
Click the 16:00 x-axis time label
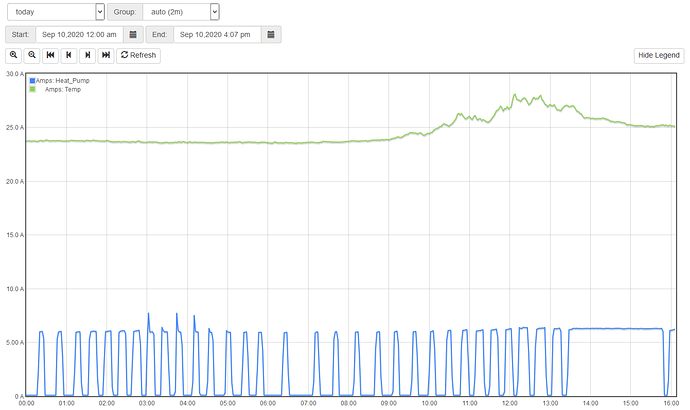tap(671, 403)
